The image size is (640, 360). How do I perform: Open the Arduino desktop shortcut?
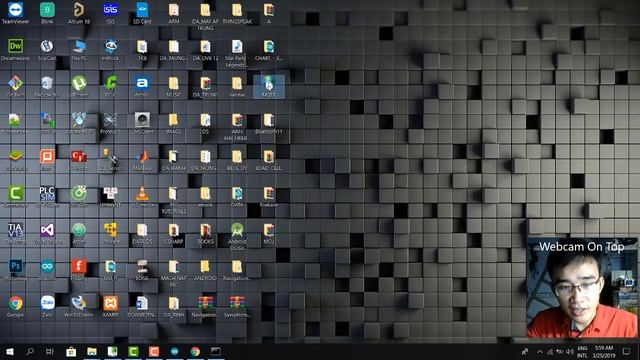coord(47,270)
